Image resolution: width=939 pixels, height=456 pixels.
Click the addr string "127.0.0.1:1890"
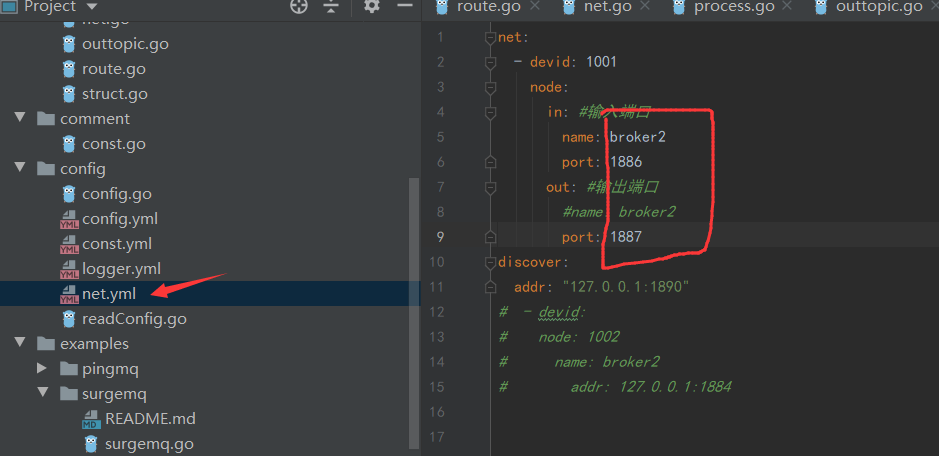(x=626, y=287)
